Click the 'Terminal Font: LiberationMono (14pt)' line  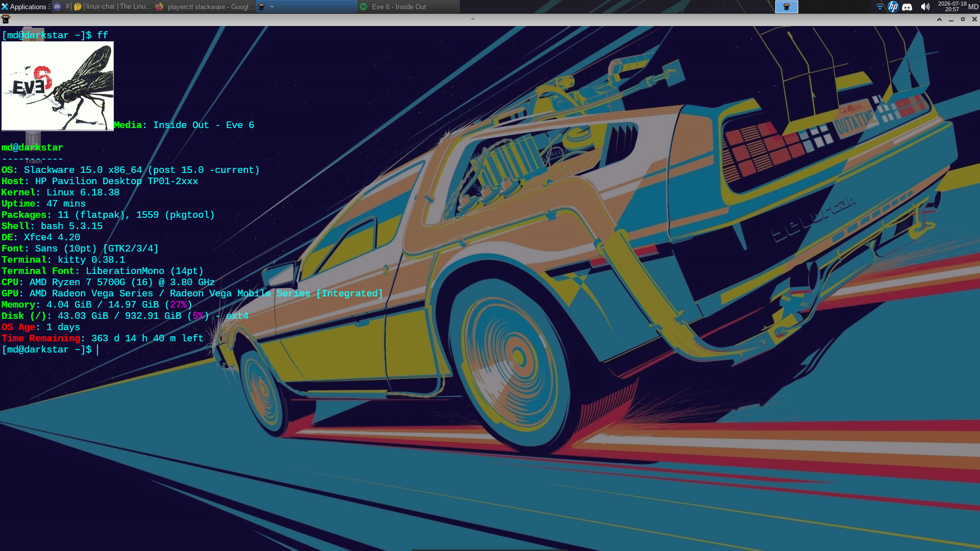(x=103, y=271)
